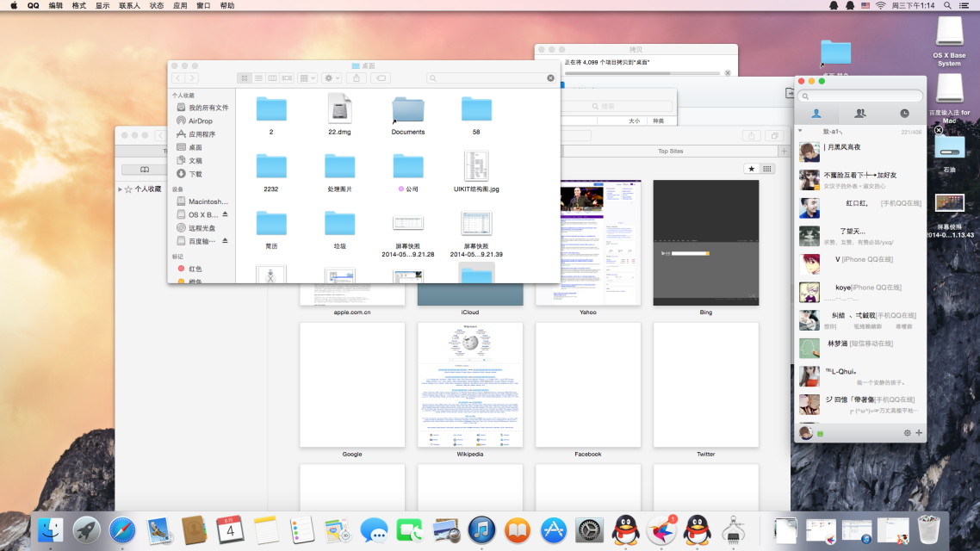This screenshot has height=551, width=980.
Task: Launch iTunes from the Dock
Action: click(x=481, y=530)
